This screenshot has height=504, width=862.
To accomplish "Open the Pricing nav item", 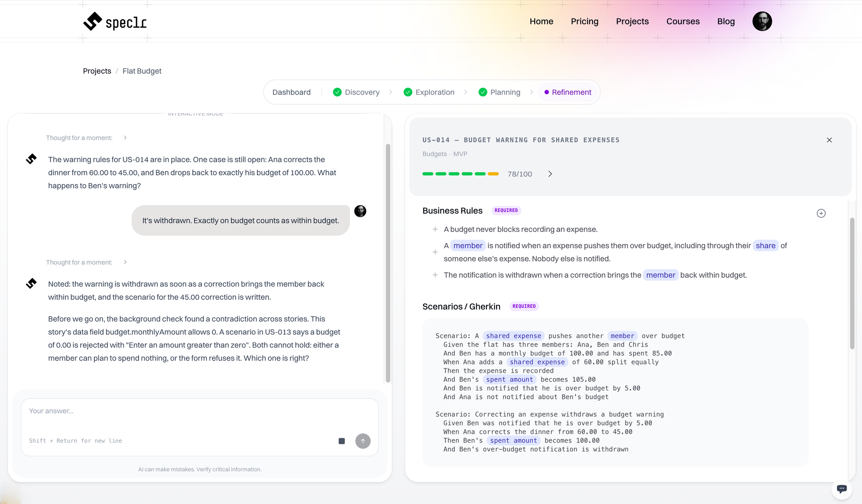I will coord(584,22).
